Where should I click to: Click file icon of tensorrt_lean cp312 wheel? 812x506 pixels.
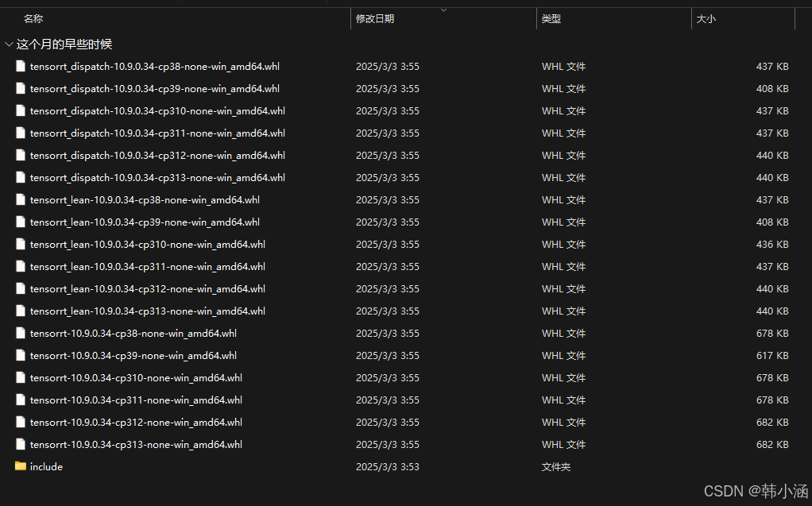point(20,288)
